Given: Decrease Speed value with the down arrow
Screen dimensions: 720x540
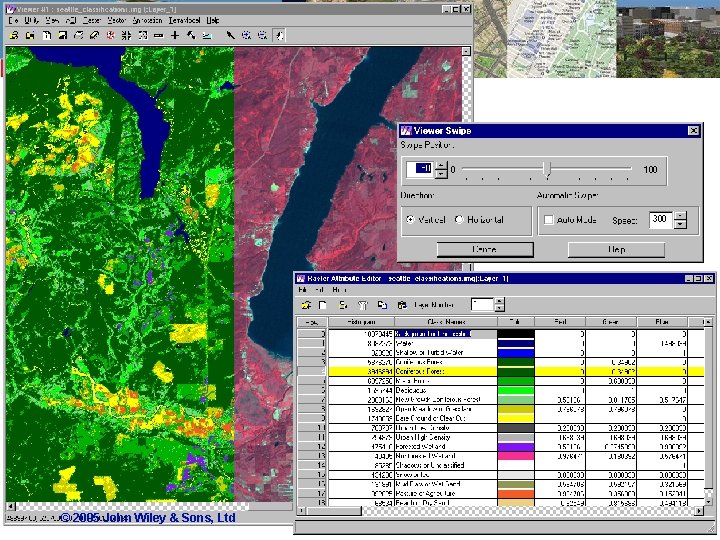Looking at the screenshot, I should [x=681, y=224].
